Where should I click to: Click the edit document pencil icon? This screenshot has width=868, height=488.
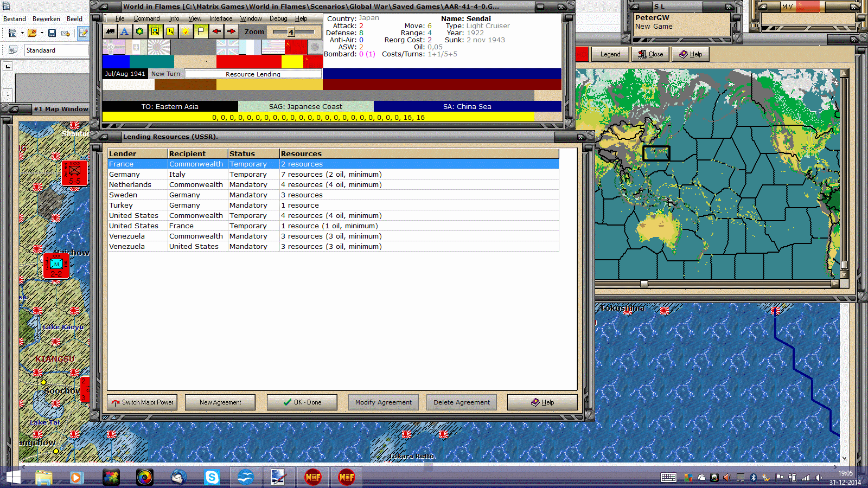coord(84,33)
